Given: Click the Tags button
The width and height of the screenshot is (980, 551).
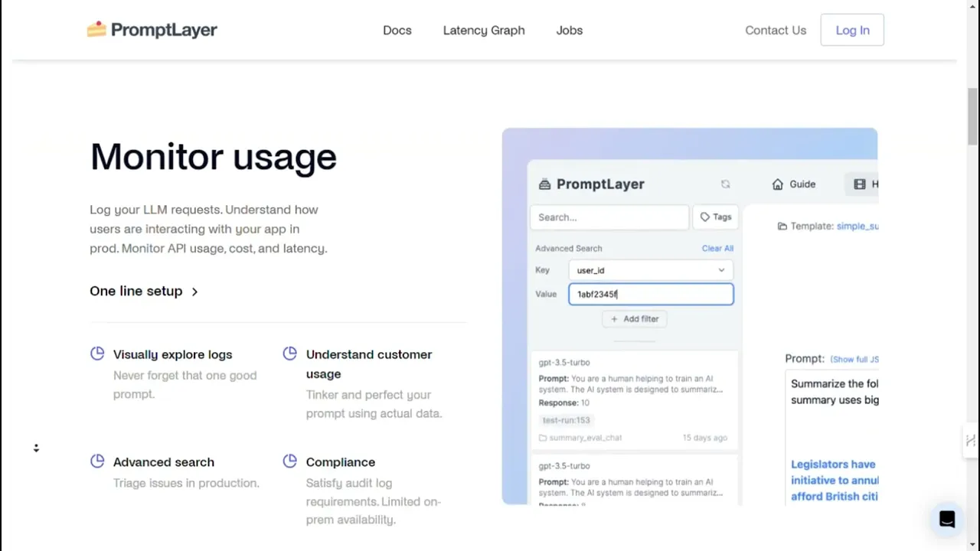Looking at the screenshot, I should 716,217.
